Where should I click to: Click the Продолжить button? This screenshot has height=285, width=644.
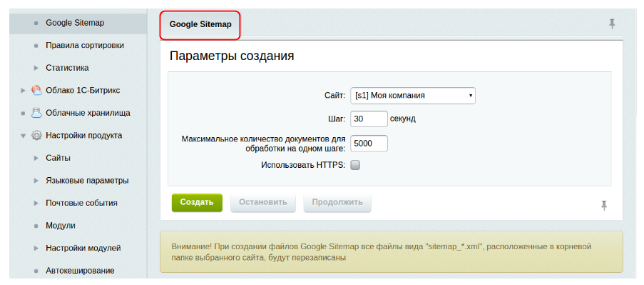click(x=337, y=203)
